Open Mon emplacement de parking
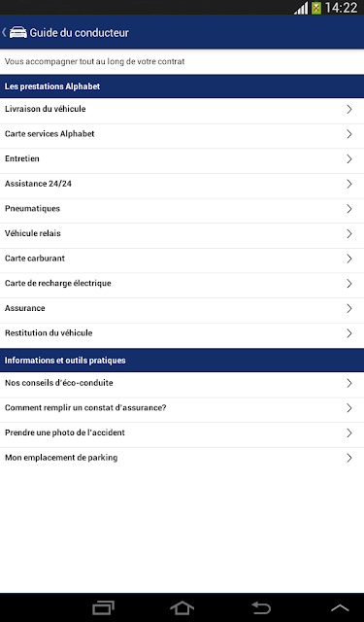 [182, 458]
